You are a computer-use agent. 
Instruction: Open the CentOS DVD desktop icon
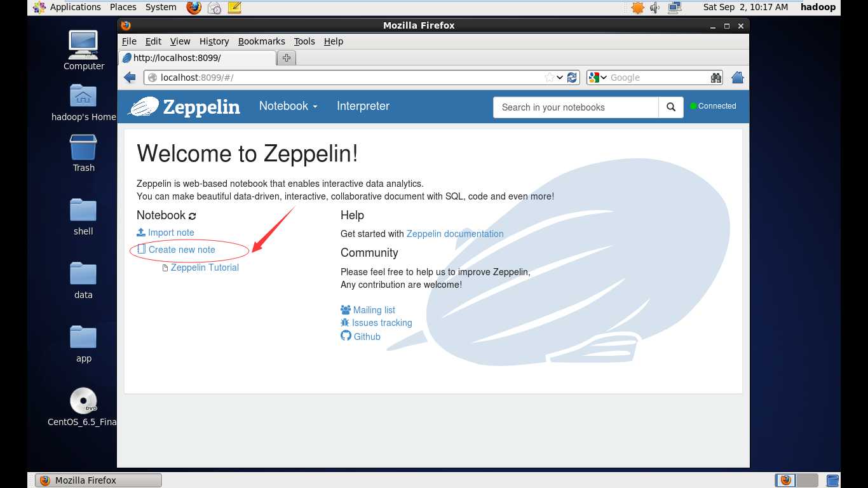point(83,401)
